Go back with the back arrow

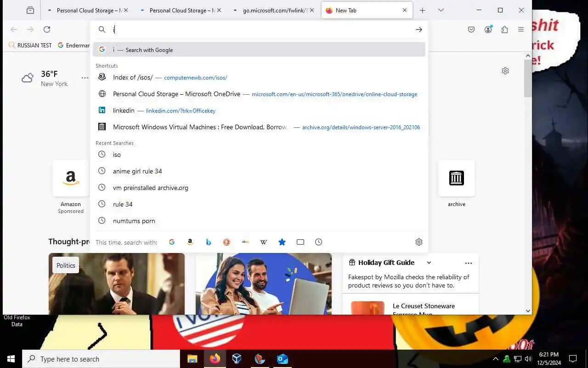(x=14, y=29)
